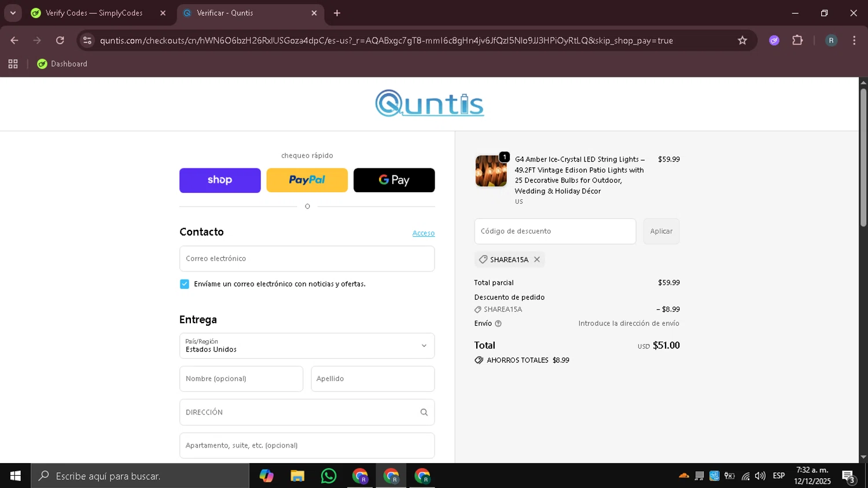868x488 pixels.
Task: Focus the Nombre (opcional) field
Action: coord(241,379)
